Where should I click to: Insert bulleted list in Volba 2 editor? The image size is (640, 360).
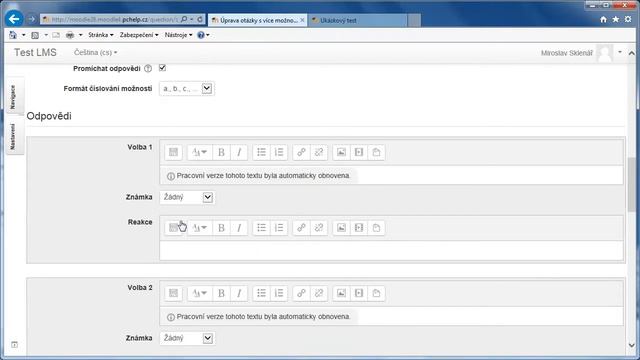[x=261, y=293]
